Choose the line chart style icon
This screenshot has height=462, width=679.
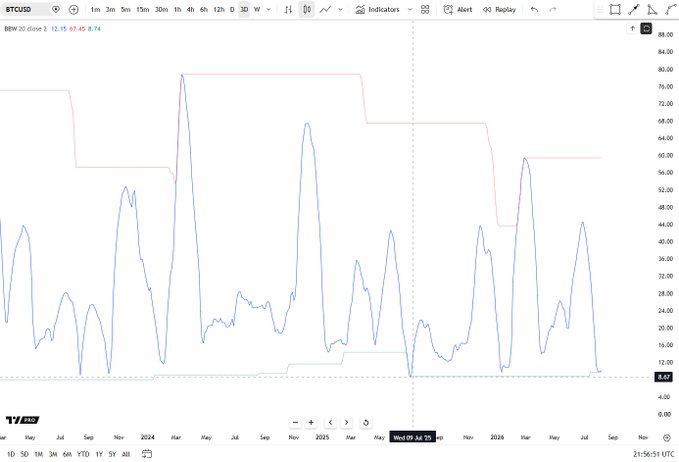point(326,9)
